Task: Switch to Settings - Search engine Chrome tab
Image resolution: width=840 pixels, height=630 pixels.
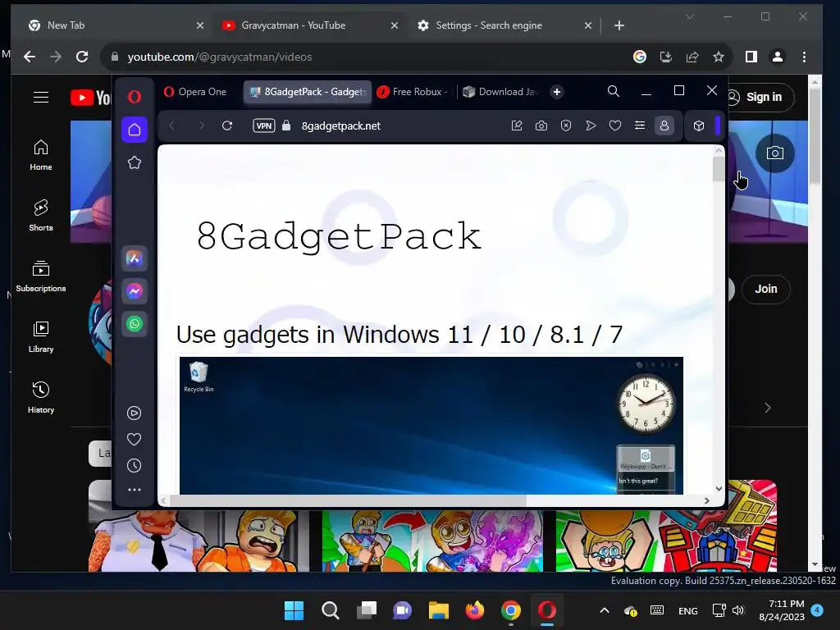Action: [x=504, y=25]
